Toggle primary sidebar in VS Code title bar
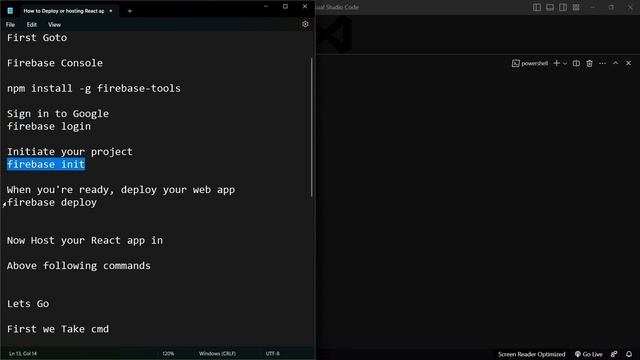Screen dimensions: 640x360 (537, 7)
